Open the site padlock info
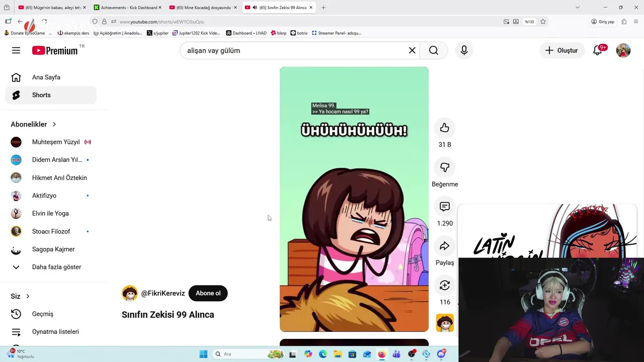This screenshot has width=644, height=362. tap(104, 22)
